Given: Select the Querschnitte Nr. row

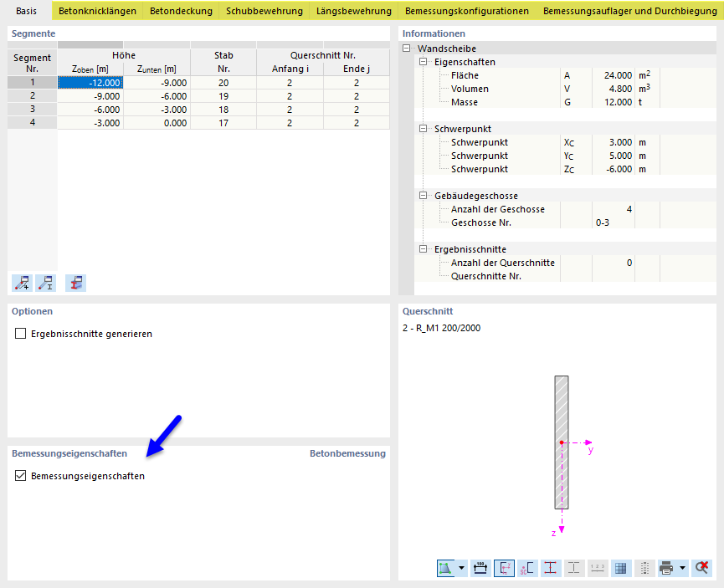Looking at the screenshot, I should point(565,275).
